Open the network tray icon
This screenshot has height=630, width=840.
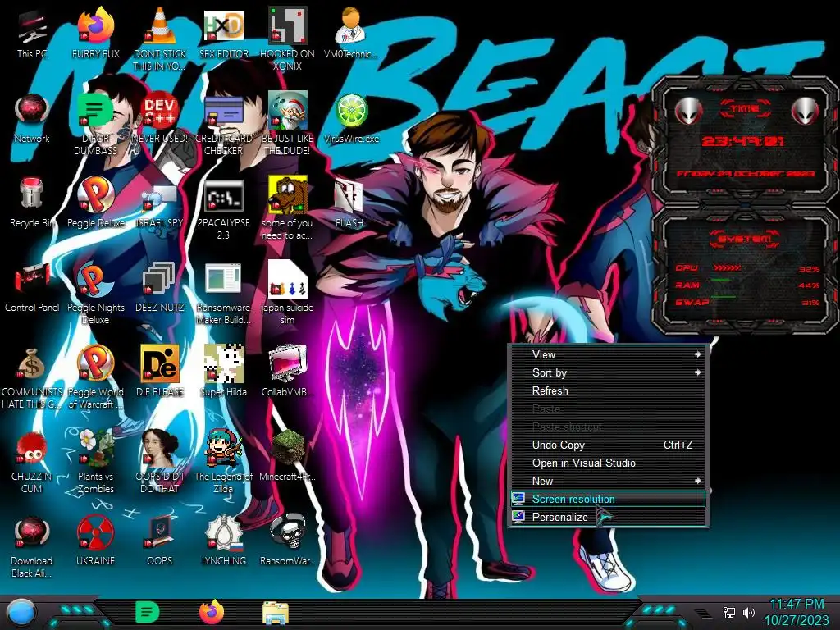click(x=729, y=612)
